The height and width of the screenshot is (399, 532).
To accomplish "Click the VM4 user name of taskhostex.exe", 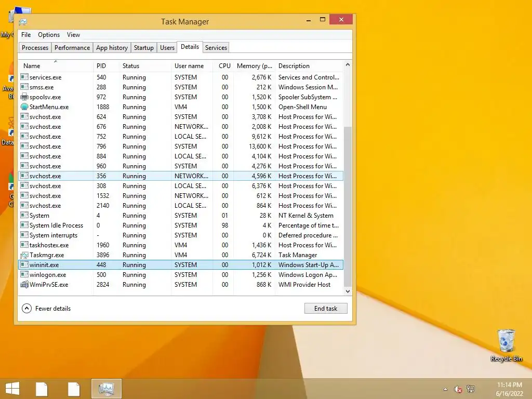I will (x=181, y=245).
